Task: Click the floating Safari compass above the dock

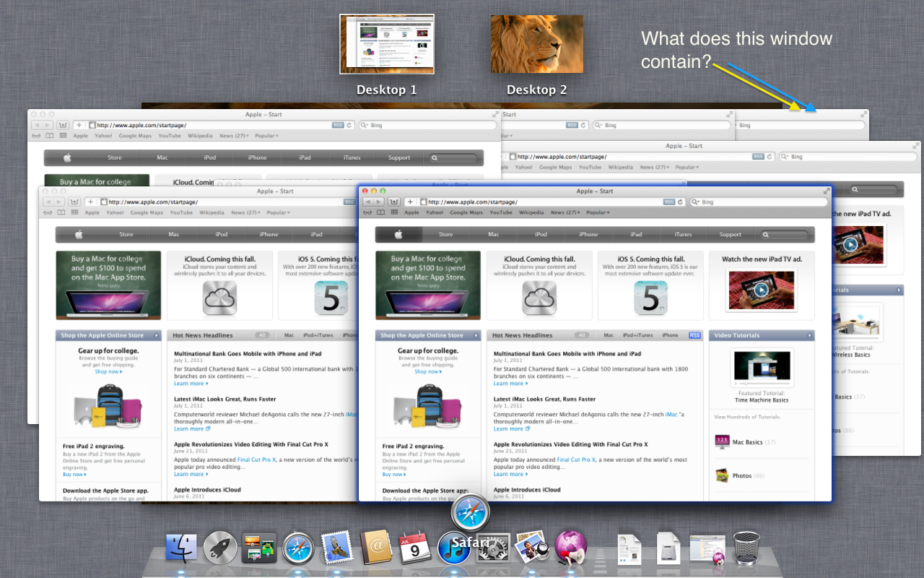Action: click(471, 514)
